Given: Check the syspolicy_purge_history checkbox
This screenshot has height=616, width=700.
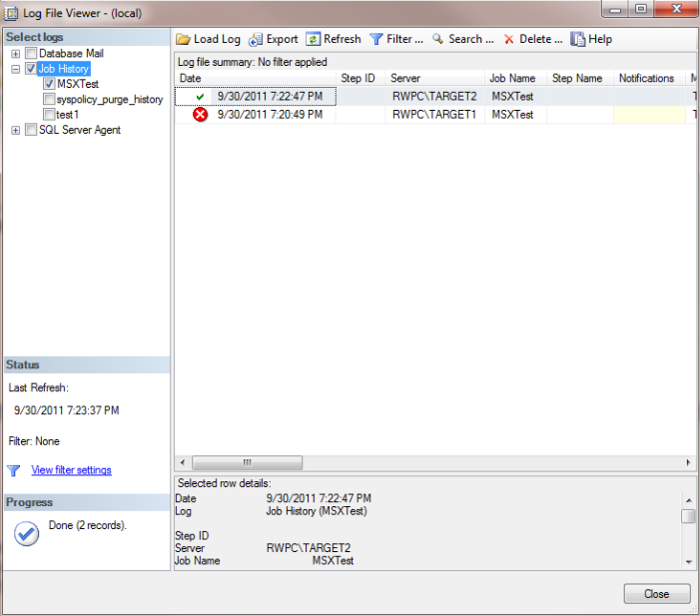Looking at the screenshot, I should tap(48, 100).
